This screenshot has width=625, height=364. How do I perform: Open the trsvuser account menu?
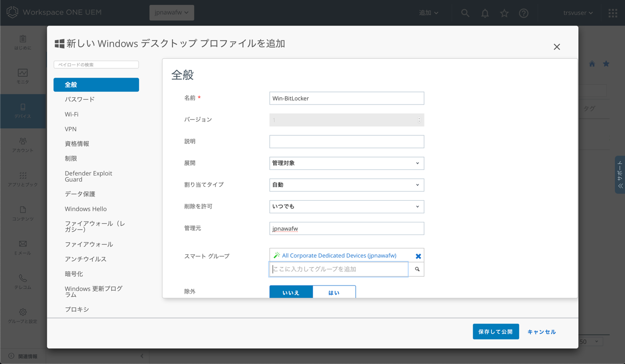point(578,13)
